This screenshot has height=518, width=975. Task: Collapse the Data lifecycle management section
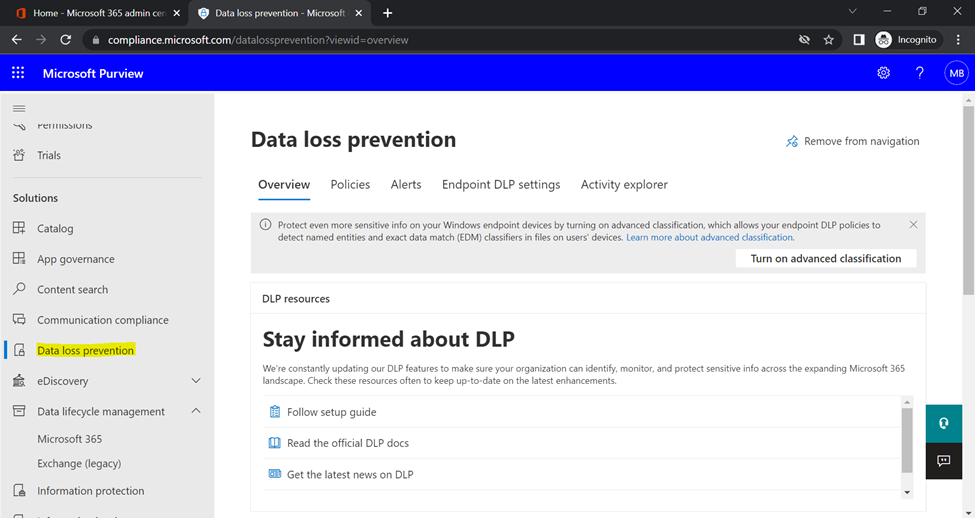pos(196,411)
